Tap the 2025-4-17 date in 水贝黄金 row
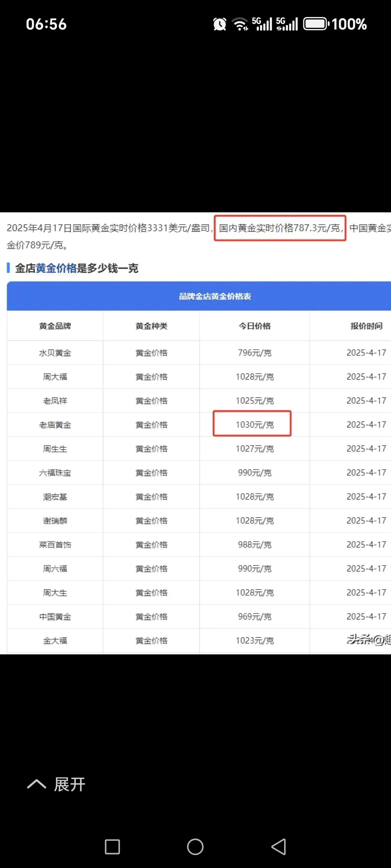 pyautogui.click(x=366, y=353)
